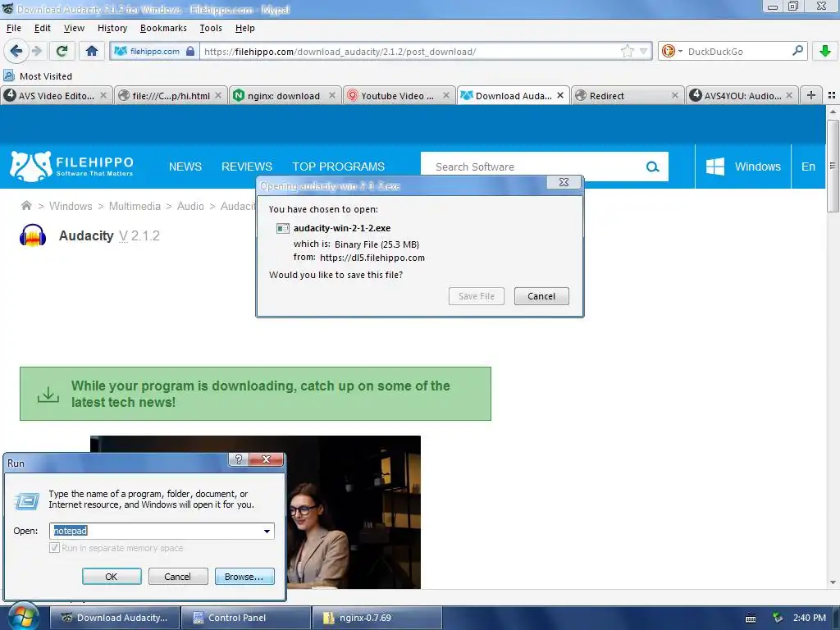Open the browser home page icon

[x=92, y=51]
